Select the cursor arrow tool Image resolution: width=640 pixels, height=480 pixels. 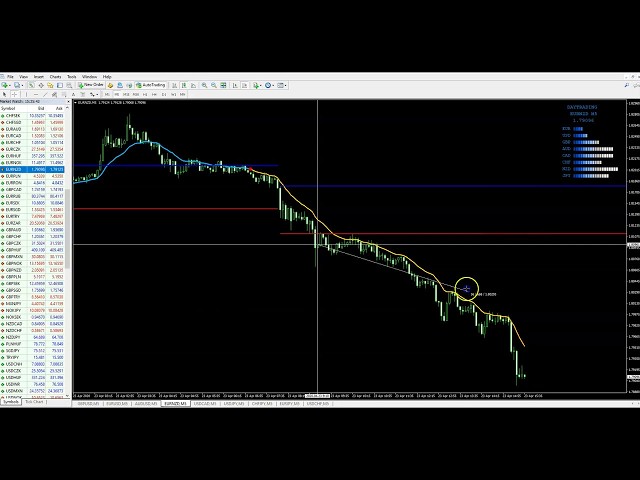4,94
